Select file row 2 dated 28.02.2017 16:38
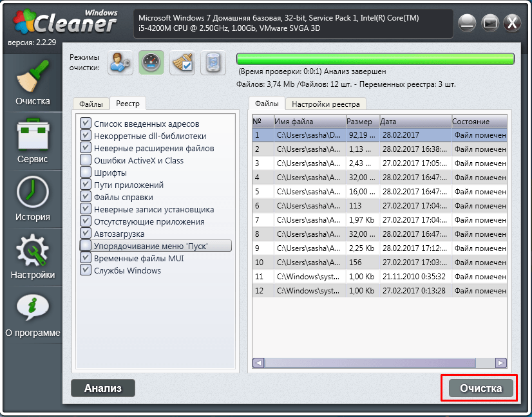532x417 pixels. point(379,149)
